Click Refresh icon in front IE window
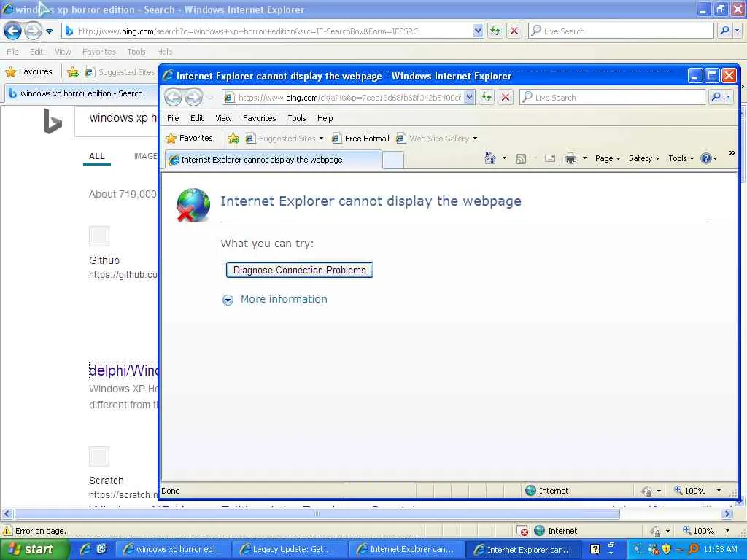 (x=487, y=98)
